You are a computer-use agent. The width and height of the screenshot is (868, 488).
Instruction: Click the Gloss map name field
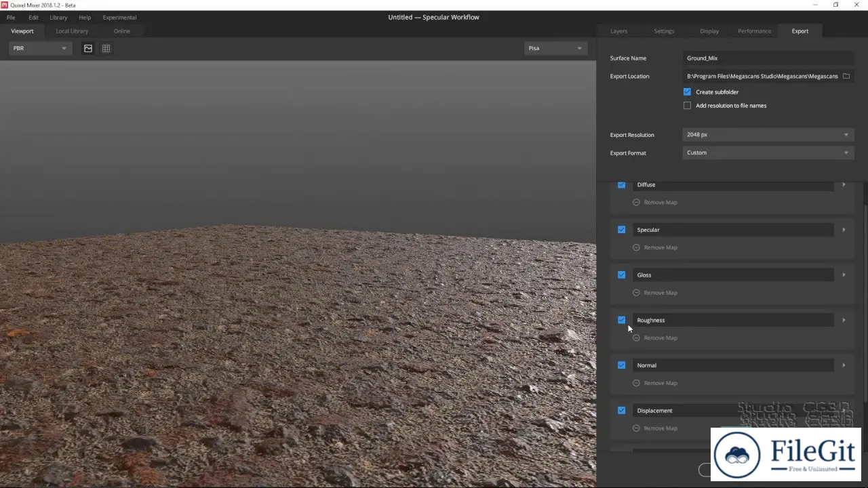tap(733, 274)
